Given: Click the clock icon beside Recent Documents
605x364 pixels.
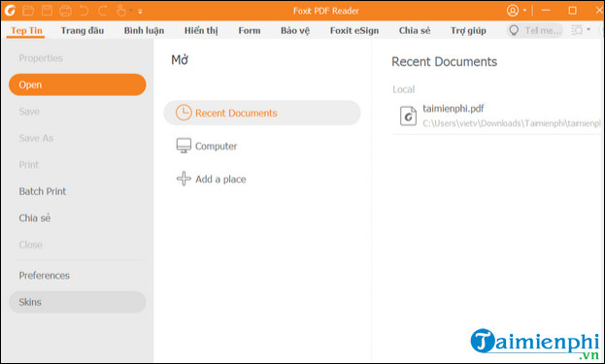Looking at the screenshot, I should [x=184, y=113].
